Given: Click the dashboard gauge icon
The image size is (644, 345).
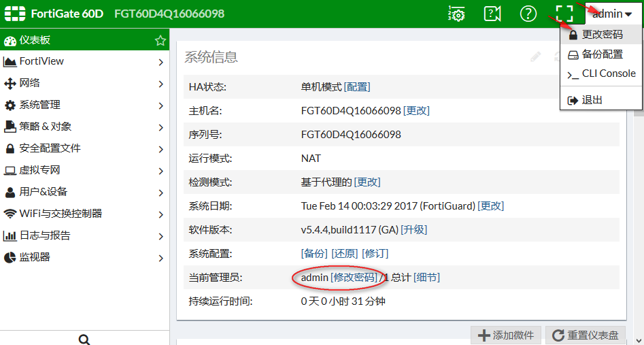Looking at the screenshot, I should (10, 41).
